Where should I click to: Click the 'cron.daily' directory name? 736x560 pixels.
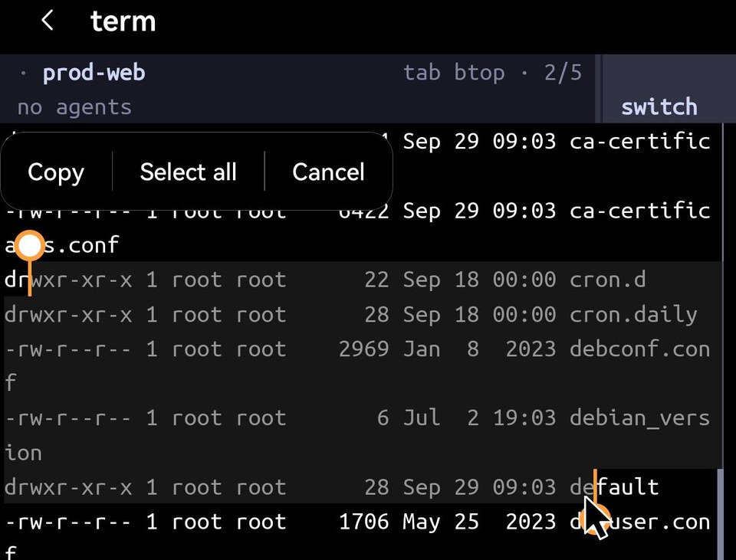pyautogui.click(x=633, y=315)
